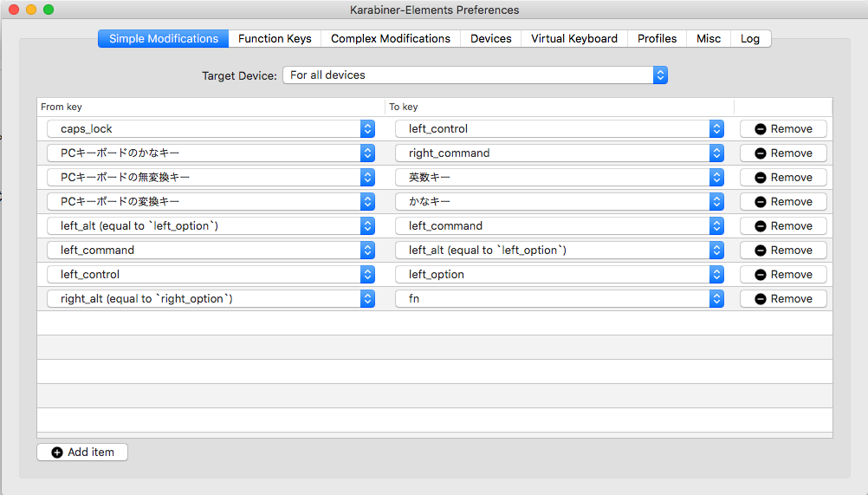Open the Target Device dropdown
The width and height of the screenshot is (868, 495).
[475, 75]
